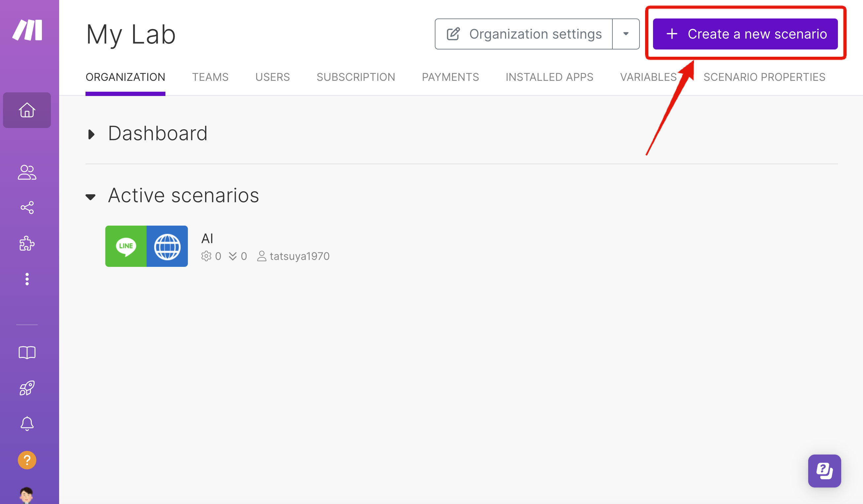Image resolution: width=863 pixels, height=504 pixels.
Task: Open the Resource hub book icon
Action: [x=27, y=352]
